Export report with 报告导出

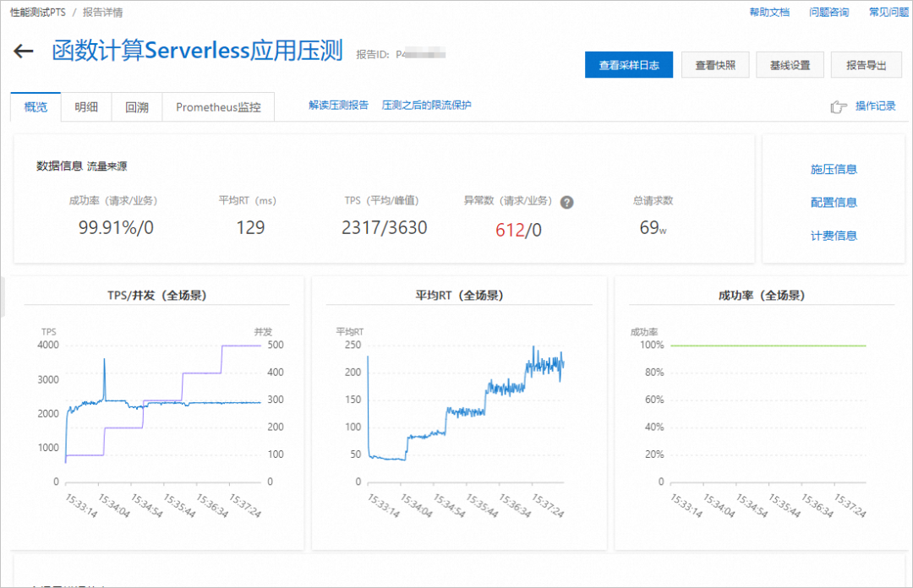click(866, 64)
